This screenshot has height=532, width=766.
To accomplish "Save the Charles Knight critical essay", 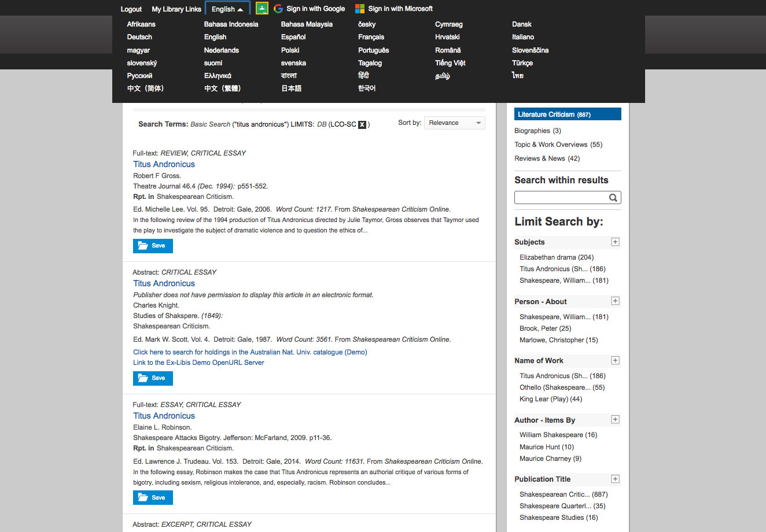I will pyautogui.click(x=153, y=378).
